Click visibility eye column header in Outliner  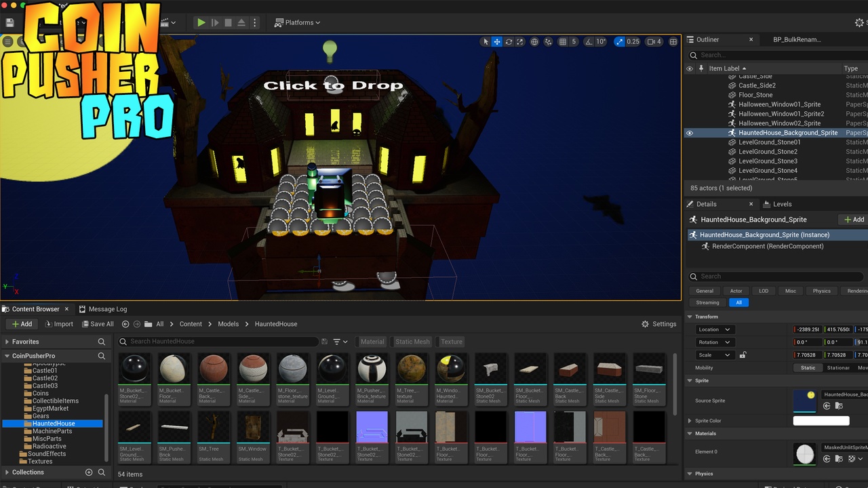pos(690,68)
